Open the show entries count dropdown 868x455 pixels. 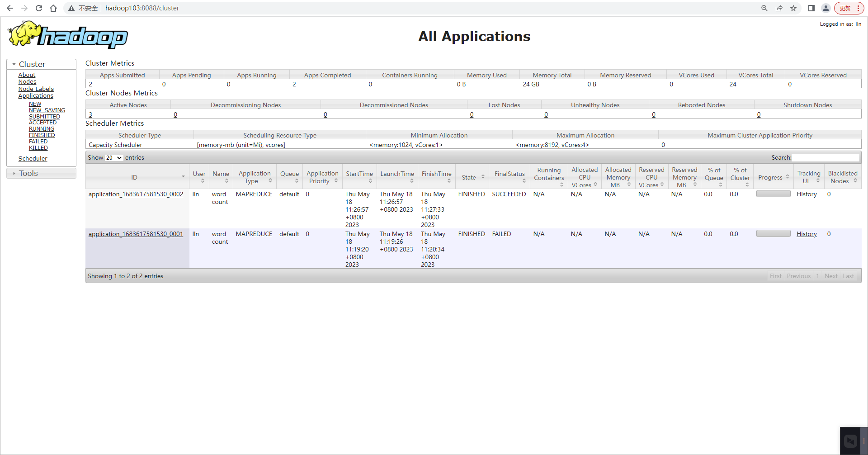click(x=114, y=158)
